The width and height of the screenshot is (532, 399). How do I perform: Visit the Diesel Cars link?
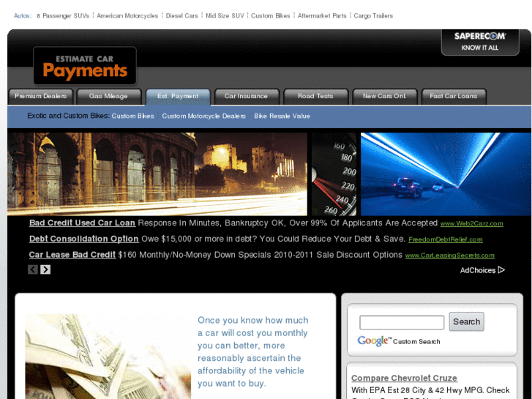[182, 16]
